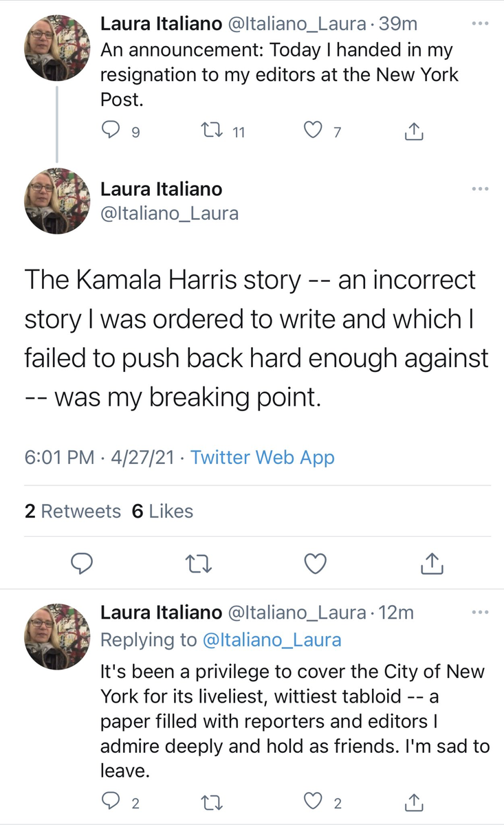This screenshot has height=825, width=504.
Task: Reply to the Kamala Harris story tweet
Action: click(83, 564)
